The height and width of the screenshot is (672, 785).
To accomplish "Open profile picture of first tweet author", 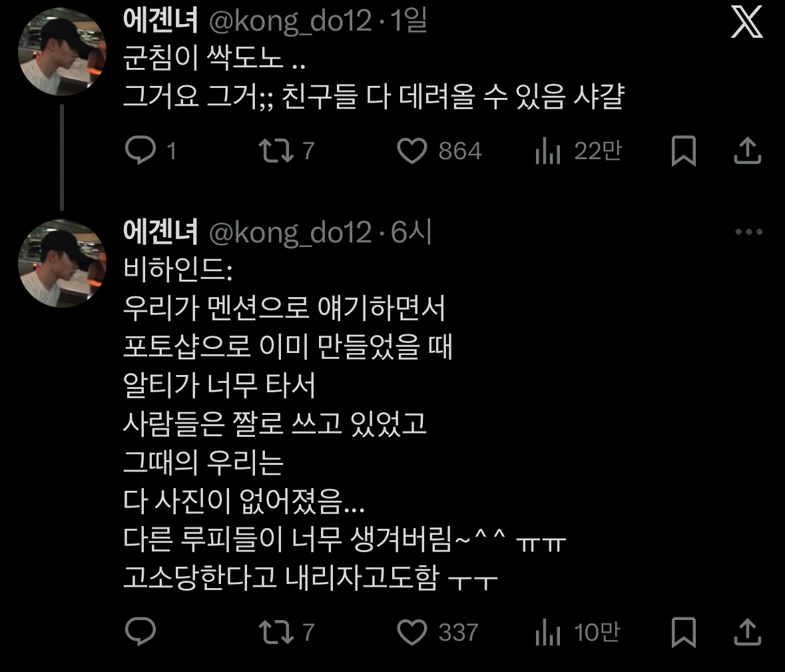I will click(x=62, y=51).
